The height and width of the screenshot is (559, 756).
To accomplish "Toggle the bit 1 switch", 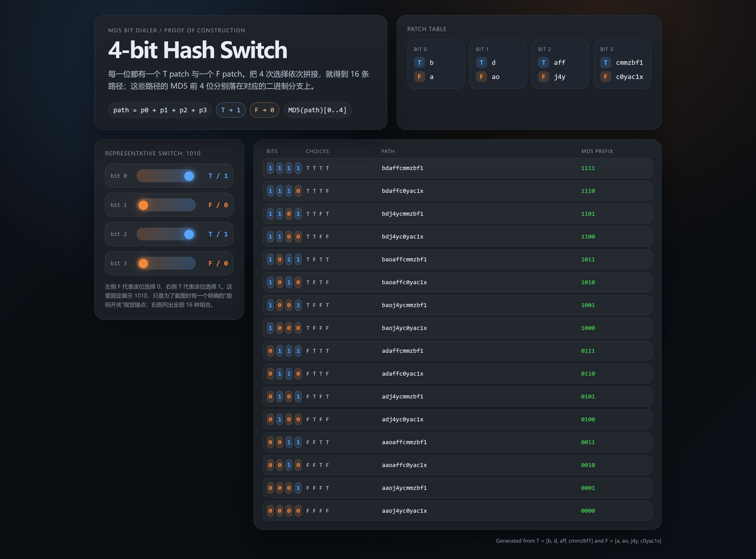I will 166,205.
